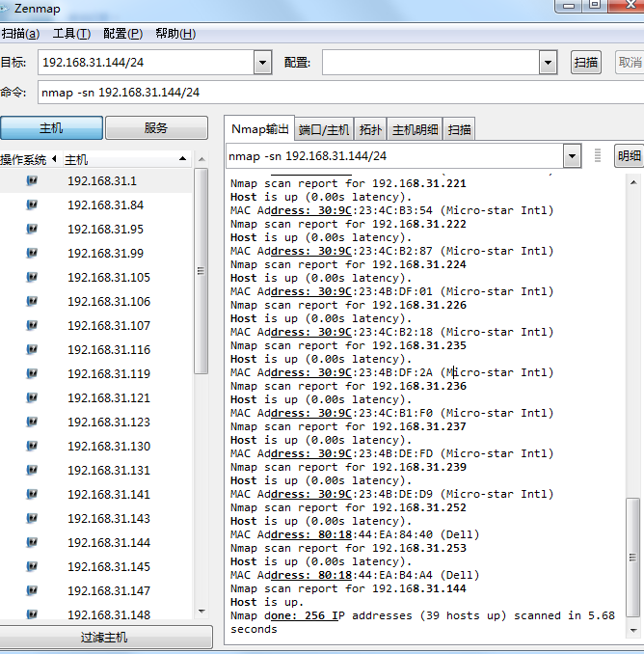Image resolution: width=644 pixels, height=654 pixels.
Task: Click OS icon beside host 192.168.31.131
Action: tap(32, 470)
